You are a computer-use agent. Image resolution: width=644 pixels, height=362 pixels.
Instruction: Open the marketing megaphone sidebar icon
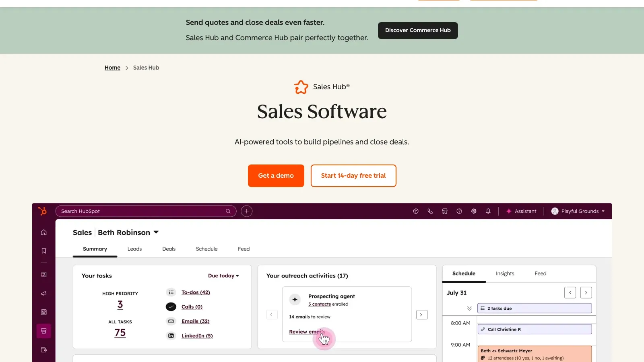[x=44, y=293]
